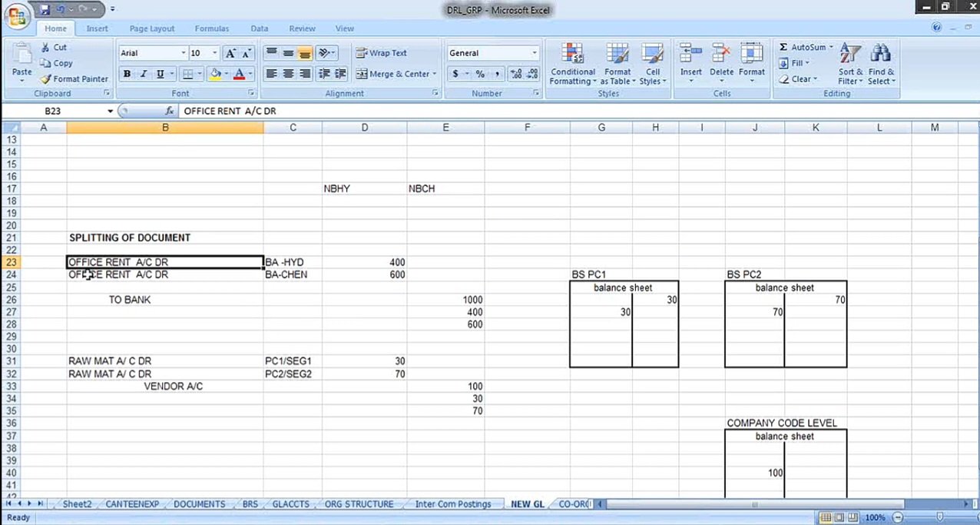Open Fill dropdown
This screenshot has height=525, width=980.
pyautogui.click(x=793, y=63)
